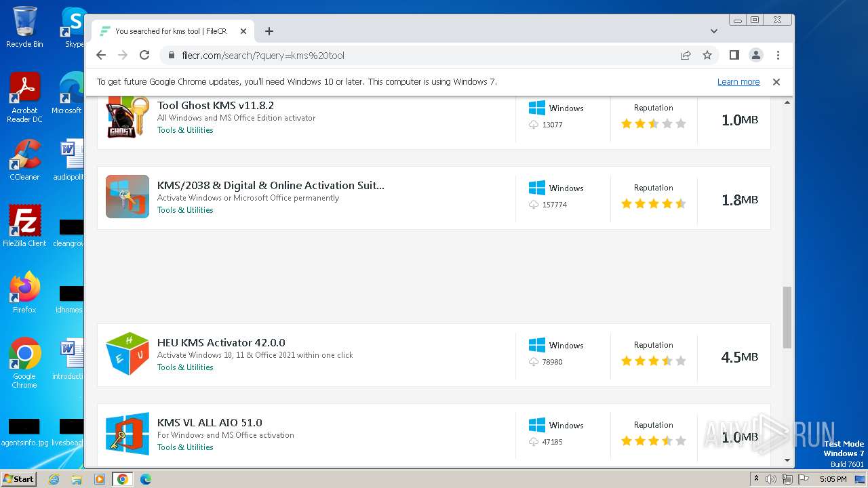Screen dimensions: 868x488
Task: Open HEU KMS Activator 42.0.0 title
Action: (221, 343)
